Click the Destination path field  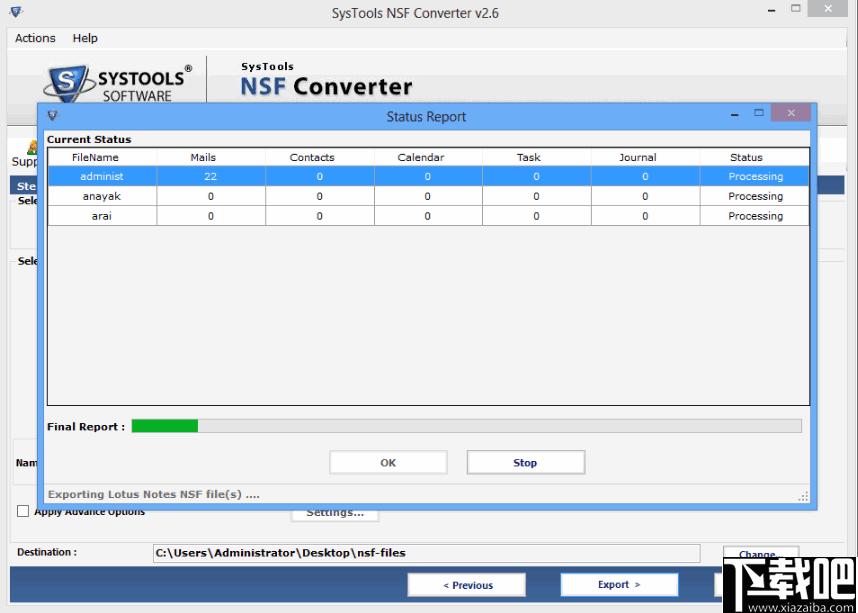click(x=426, y=553)
